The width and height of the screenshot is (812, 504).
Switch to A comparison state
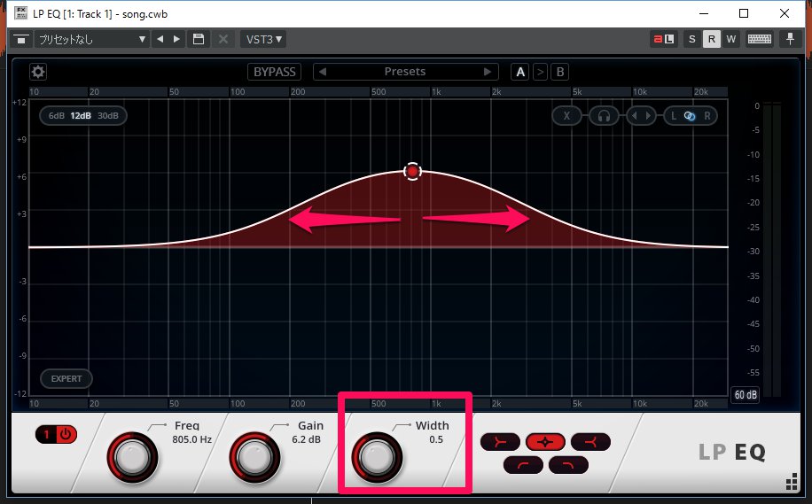(x=520, y=72)
